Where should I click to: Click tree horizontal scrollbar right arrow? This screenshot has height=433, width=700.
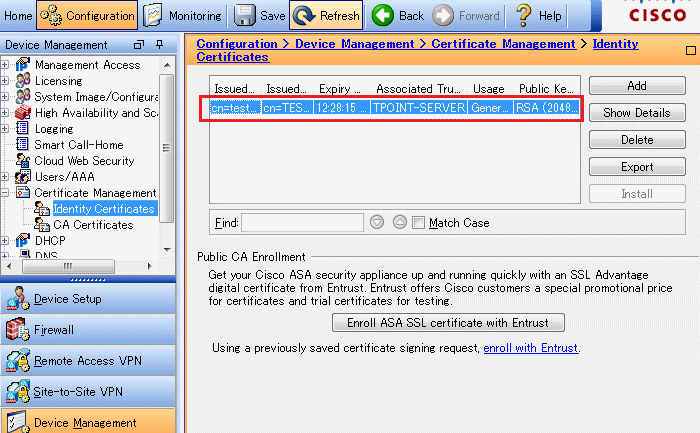150,266
